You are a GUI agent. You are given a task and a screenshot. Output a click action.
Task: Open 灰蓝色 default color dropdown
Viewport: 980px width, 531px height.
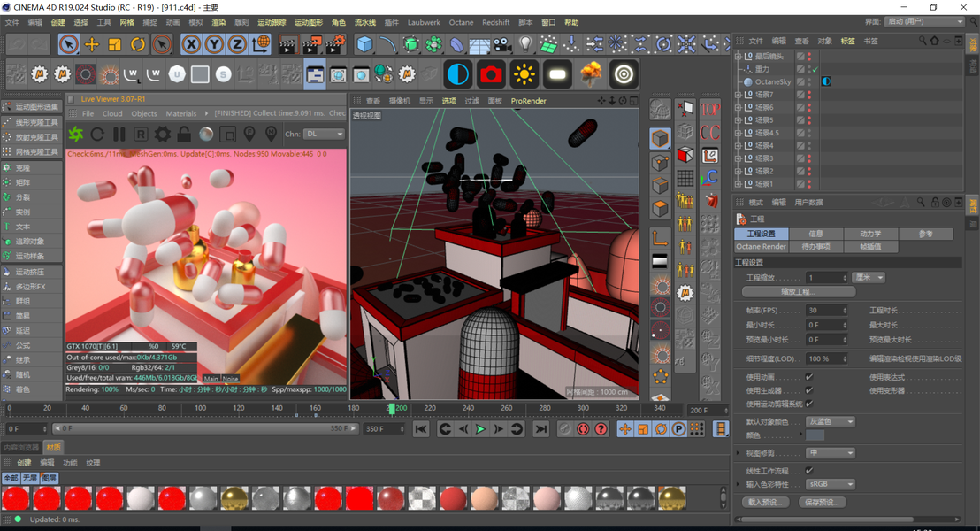pyautogui.click(x=830, y=421)
